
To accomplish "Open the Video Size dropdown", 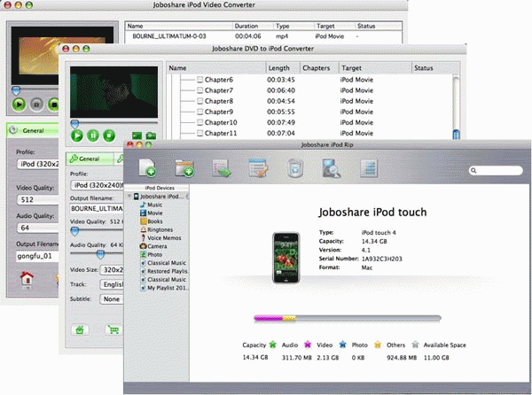I will pos(112,270).
